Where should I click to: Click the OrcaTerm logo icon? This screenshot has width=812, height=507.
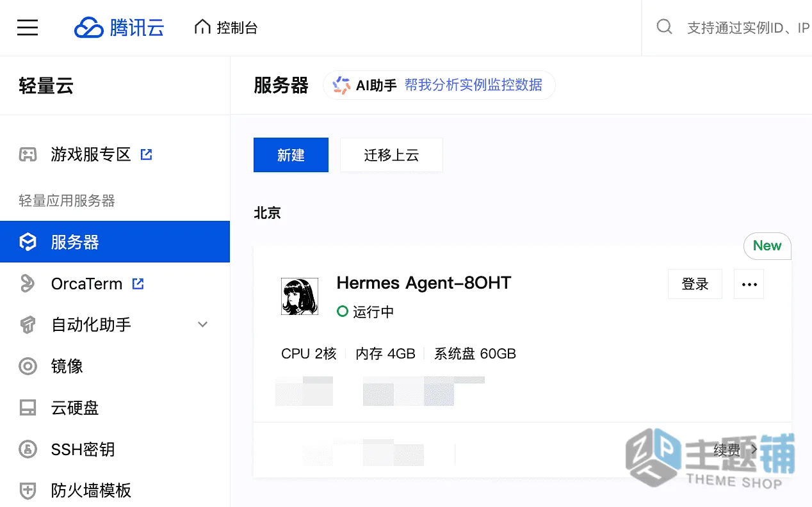click(28, 284)
